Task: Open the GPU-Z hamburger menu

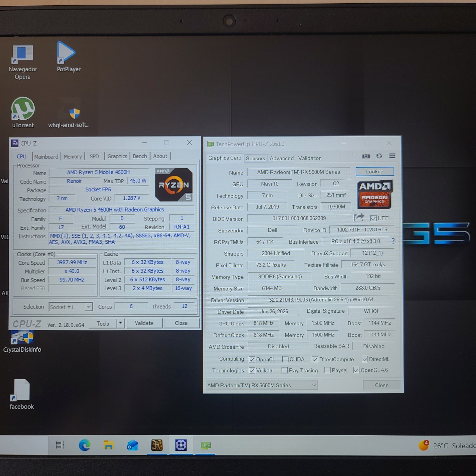Action: click(392, 156)
